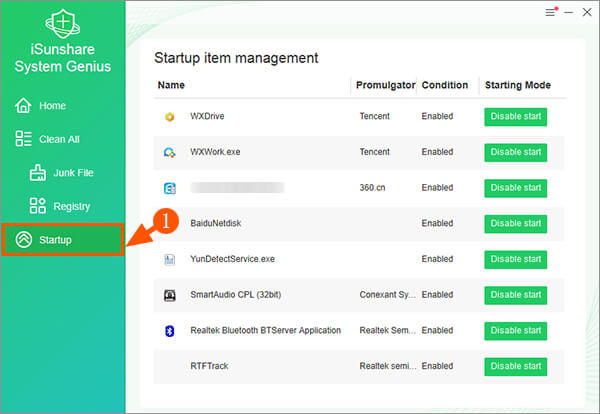600x414 pixels.
Task: Open the hamburger menu icon in title bar
Action: click(x=550, y=12)
